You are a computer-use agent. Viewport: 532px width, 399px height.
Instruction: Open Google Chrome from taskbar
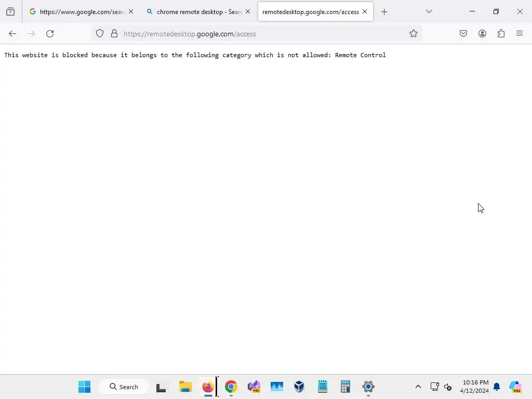[x=231, y=387]
